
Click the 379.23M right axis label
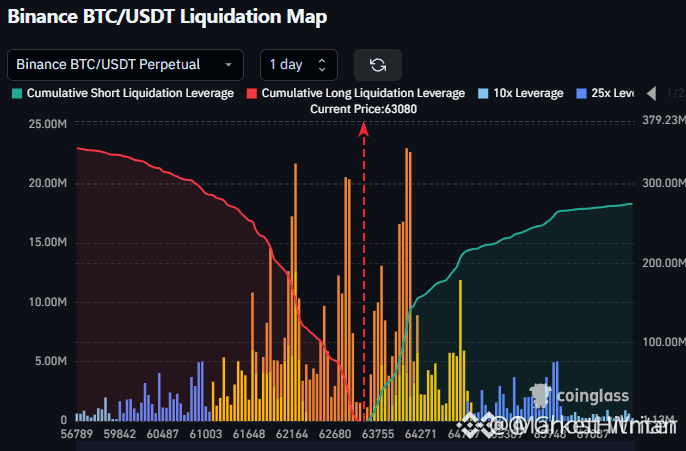point(664,120)
